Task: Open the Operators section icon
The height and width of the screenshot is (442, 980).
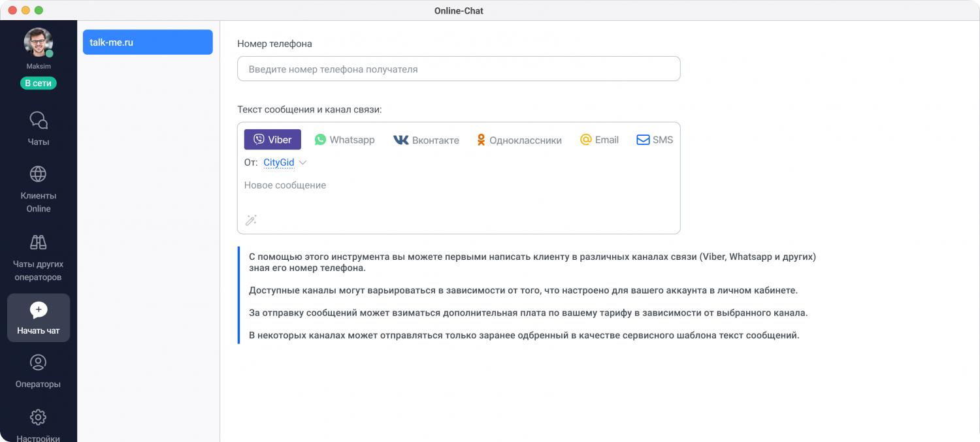Action: click(39, 362)
